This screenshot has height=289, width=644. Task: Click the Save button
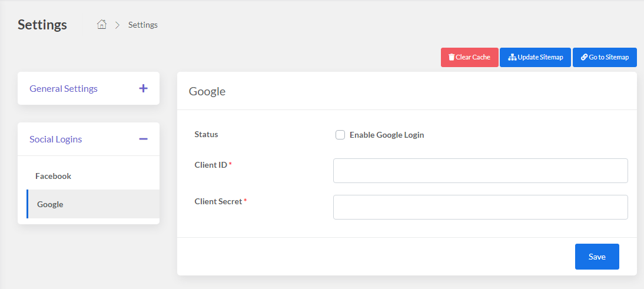coord(597,257)
